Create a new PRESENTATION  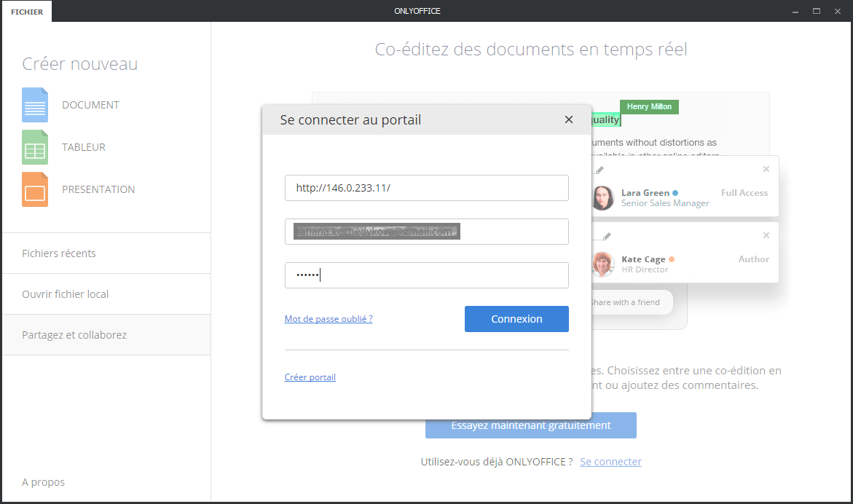(98, 189)
